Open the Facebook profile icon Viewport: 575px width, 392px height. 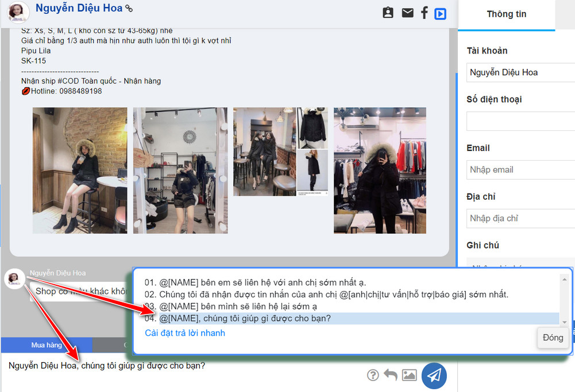[425, 13]
